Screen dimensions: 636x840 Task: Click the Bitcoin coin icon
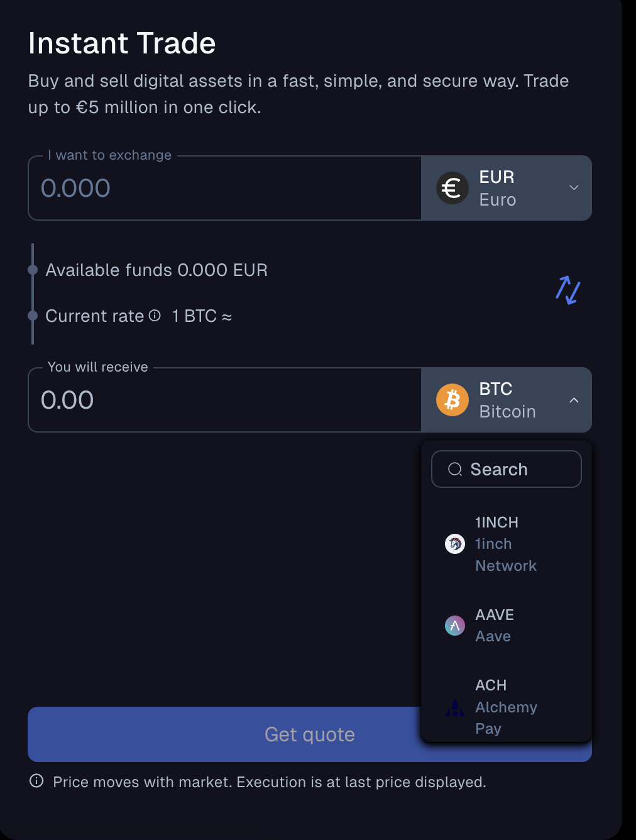click(x=452, y=399)
